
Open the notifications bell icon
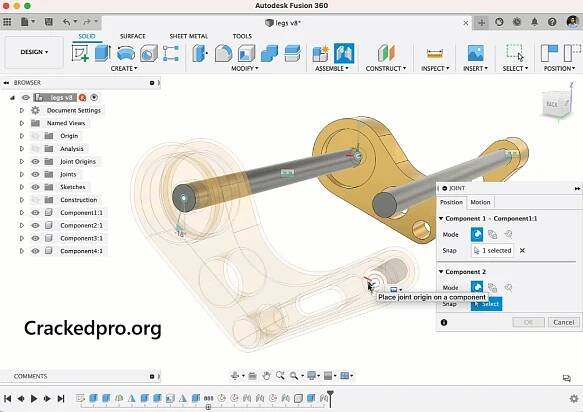tap(534, 22)
